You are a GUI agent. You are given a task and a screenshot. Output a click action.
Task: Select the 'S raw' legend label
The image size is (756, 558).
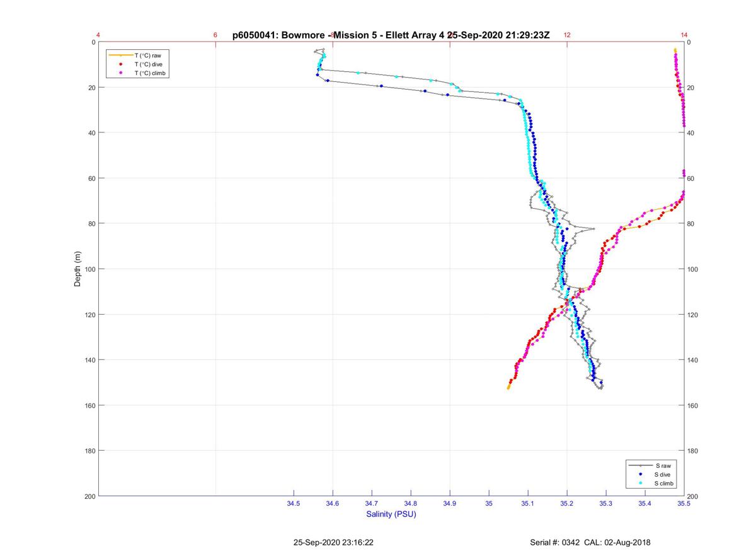(663, 465)
